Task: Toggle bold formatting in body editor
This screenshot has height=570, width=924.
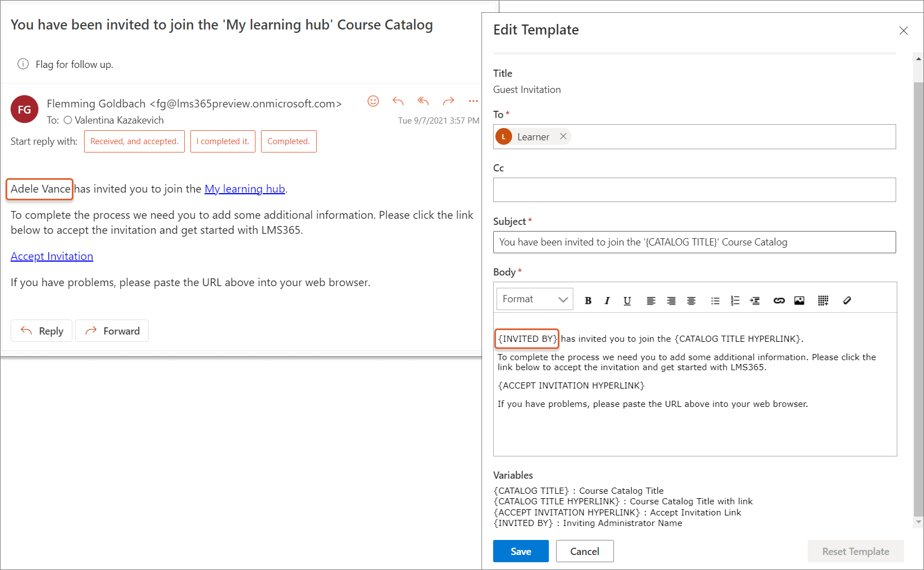Action: point(588,301)
